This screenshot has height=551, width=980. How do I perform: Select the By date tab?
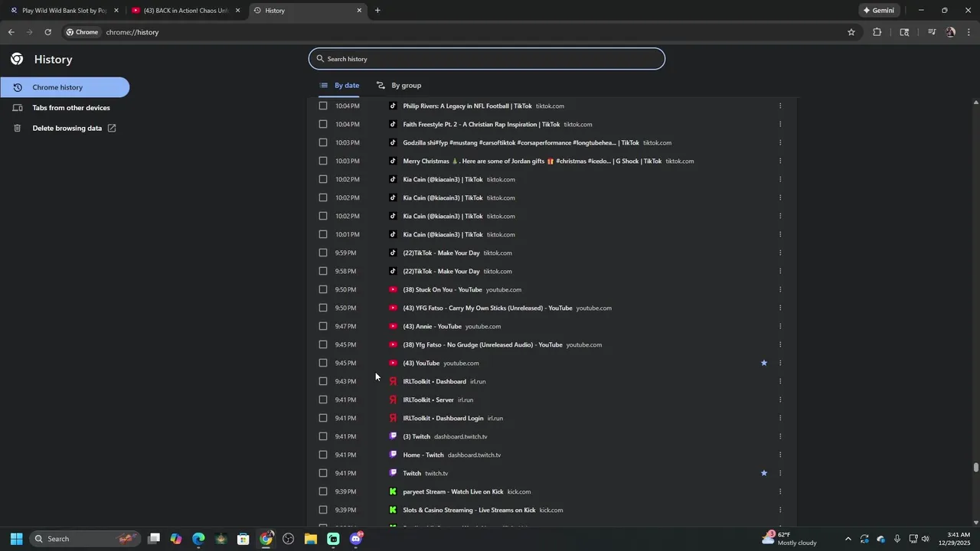(339, 86)
